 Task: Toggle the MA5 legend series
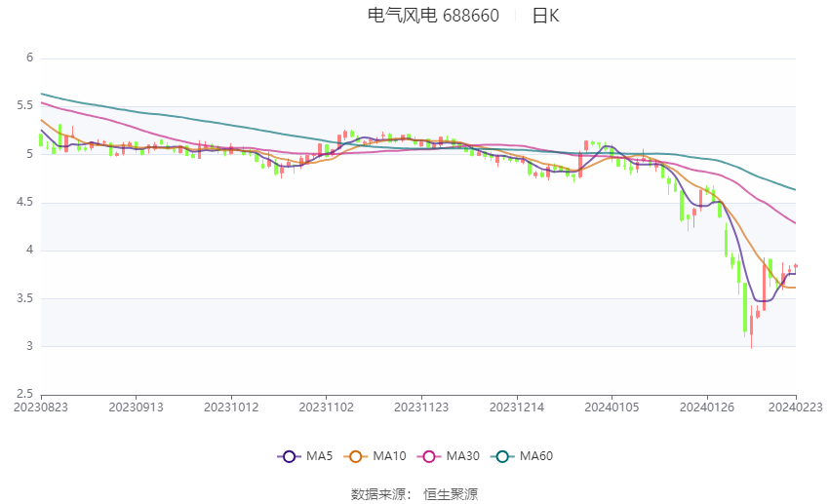pos(305,456)
